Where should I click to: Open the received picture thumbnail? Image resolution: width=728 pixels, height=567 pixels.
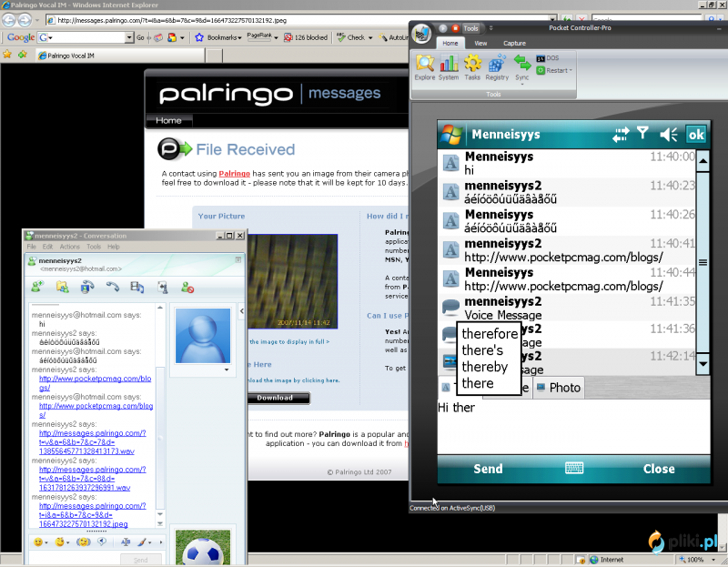pos(292,281)
